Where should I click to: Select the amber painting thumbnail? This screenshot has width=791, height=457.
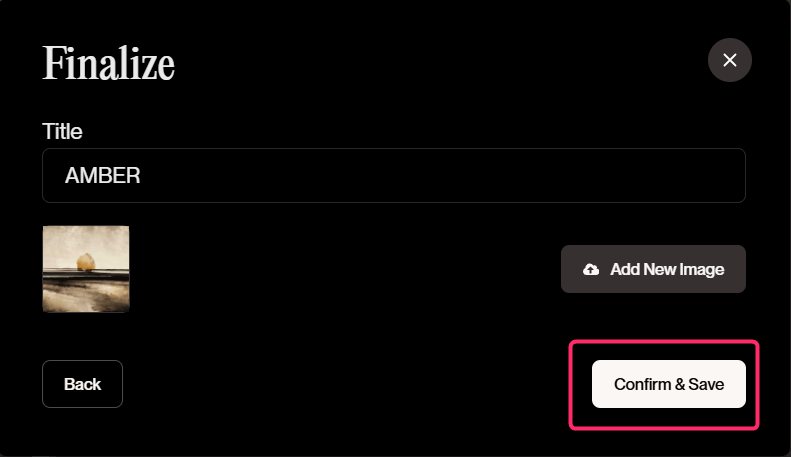coord(86,269)
